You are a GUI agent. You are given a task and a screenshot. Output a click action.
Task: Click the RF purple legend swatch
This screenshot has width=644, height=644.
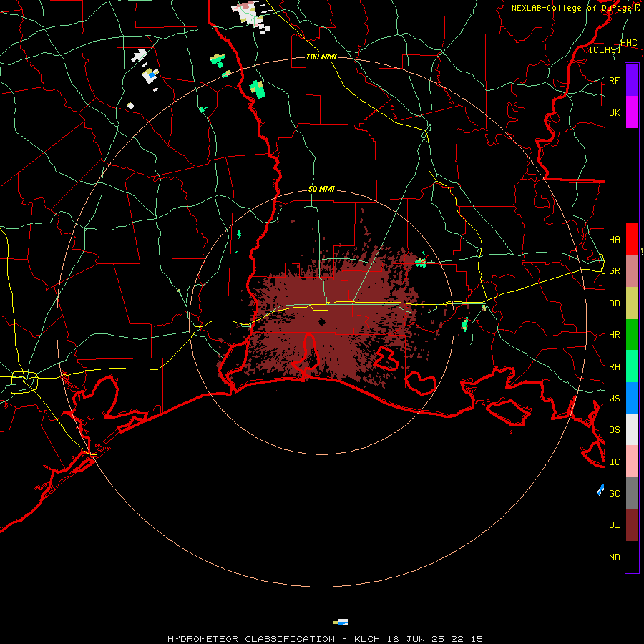pos(632,80)
